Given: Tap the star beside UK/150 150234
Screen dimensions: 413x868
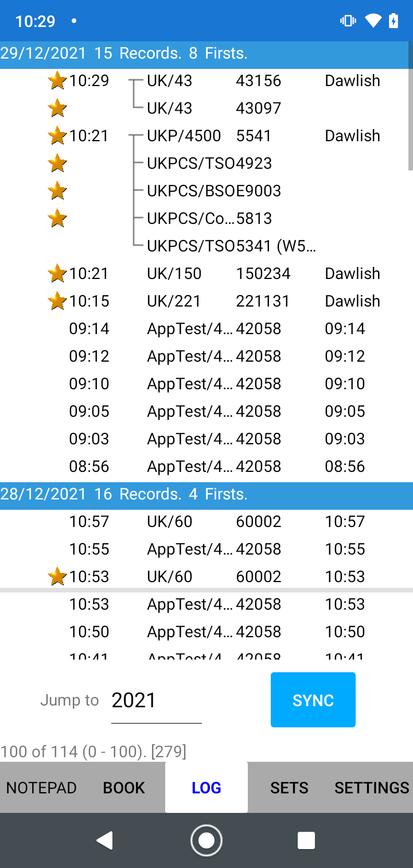Looking at the screenshot, I should pyautogui.click(x=57, y=274).
